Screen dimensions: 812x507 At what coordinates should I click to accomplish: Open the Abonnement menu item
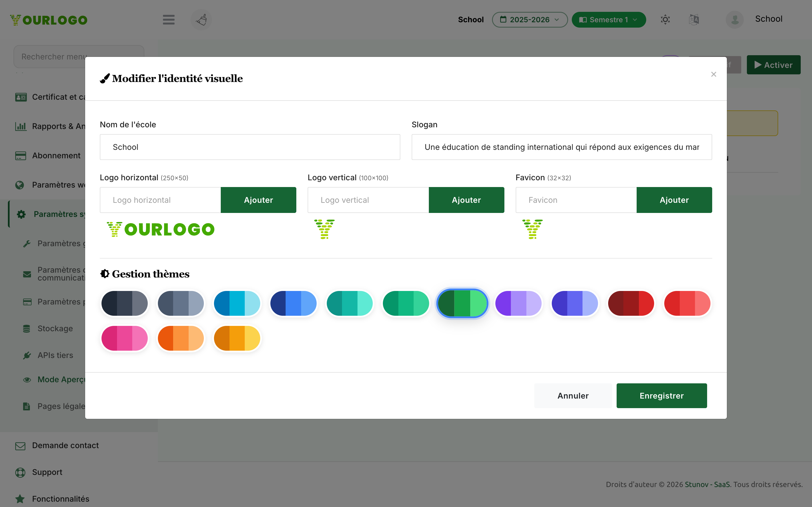point(48,155)
